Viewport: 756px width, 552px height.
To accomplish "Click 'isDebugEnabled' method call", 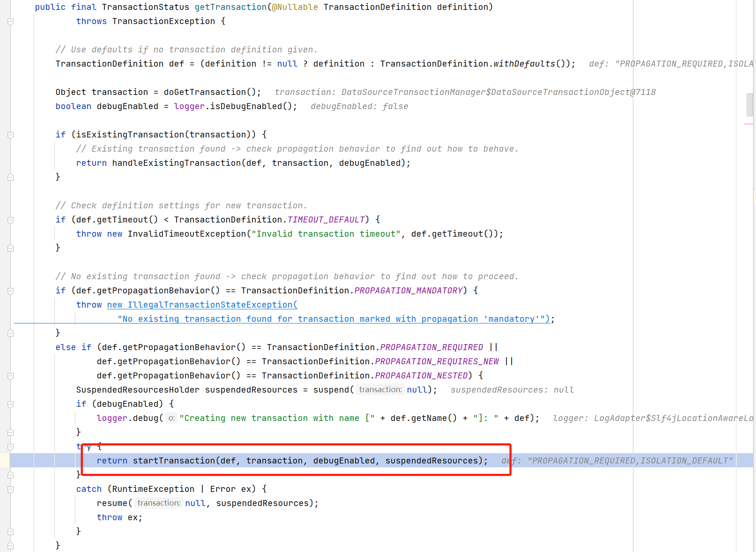I will pos(246,107).
